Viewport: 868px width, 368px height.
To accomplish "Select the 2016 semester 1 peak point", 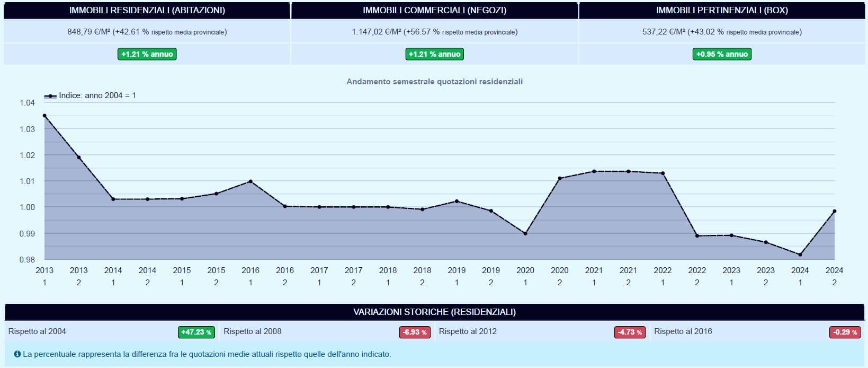I will [x=250, y=181].
